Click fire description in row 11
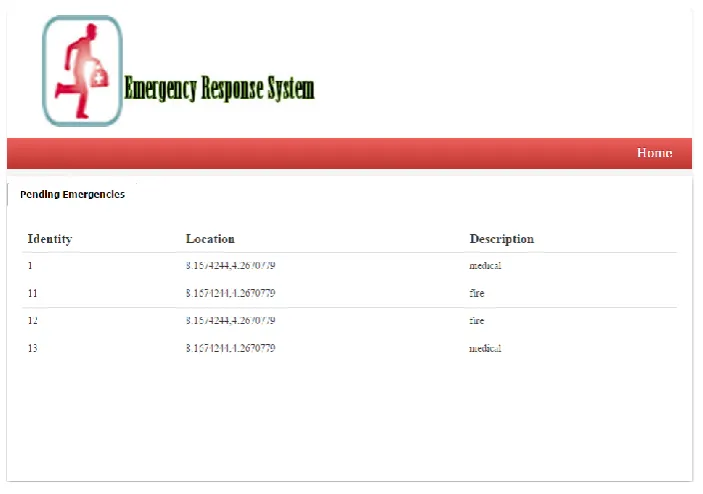 (477, 294)
